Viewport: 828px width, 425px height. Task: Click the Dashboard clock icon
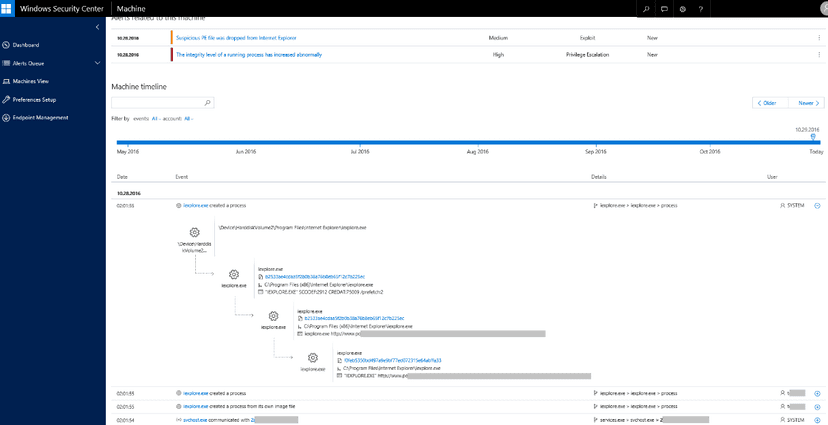pos(6,45)
